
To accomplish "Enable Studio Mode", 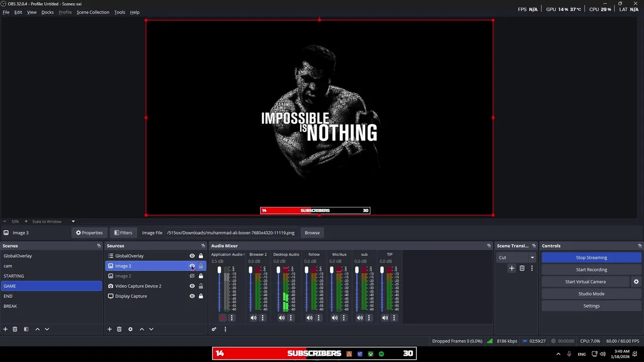I will click(x=591, y=294).
